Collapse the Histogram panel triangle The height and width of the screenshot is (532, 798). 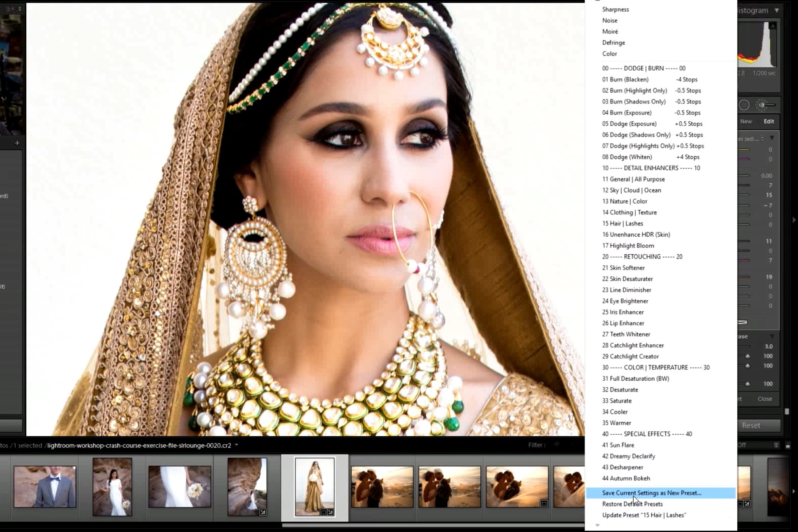tap(776, 10)
